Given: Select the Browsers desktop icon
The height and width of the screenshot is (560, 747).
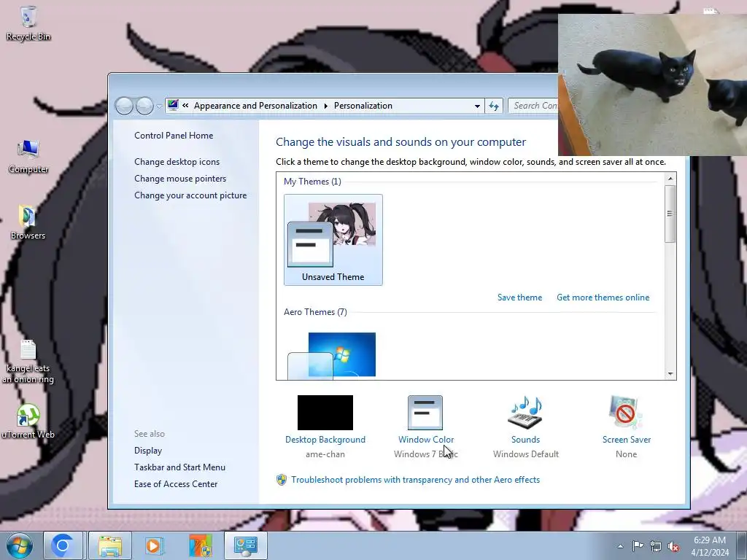Looking at the screenshot, I should coord(28,222).
